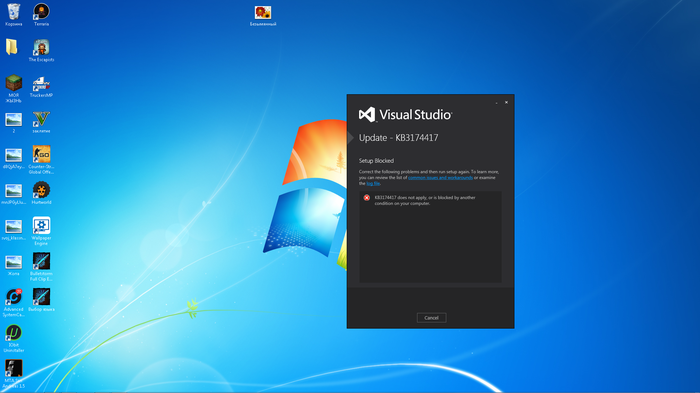Select the image file left of Wallpaper Engine
This screenshot has width=700, height=393.
13,230
